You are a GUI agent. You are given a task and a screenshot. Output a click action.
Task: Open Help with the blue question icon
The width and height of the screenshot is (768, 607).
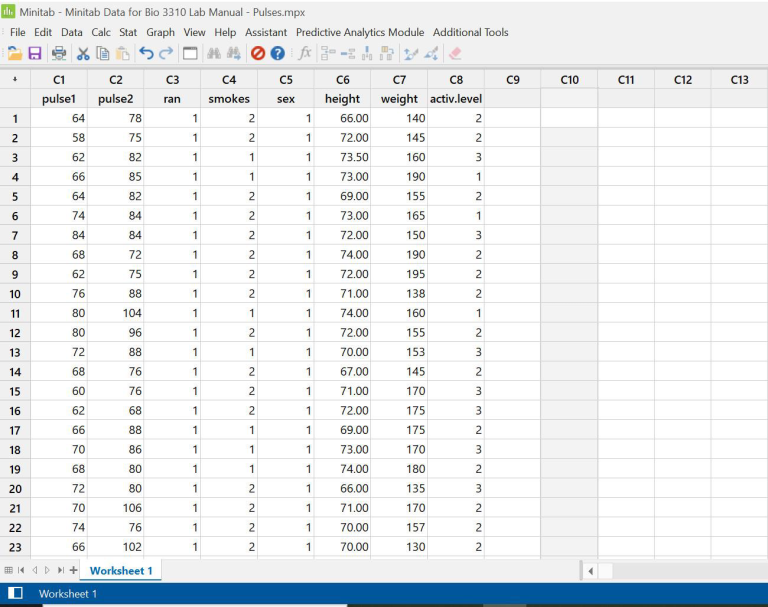pyautogui.click(x=277, y=53)
